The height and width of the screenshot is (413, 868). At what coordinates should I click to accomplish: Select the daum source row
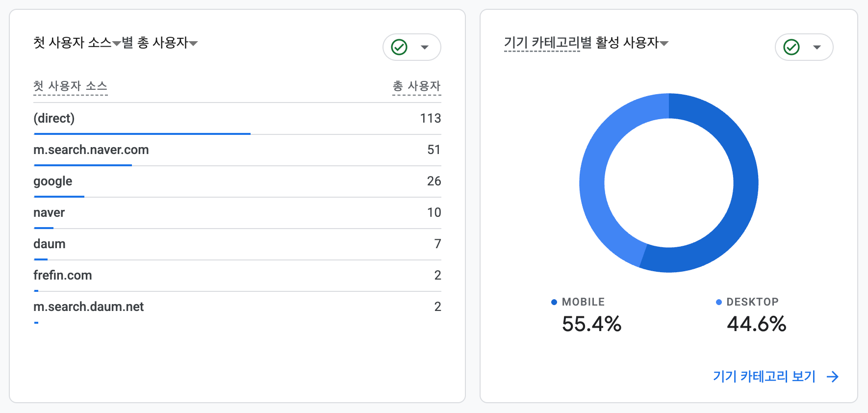tap(237, 244)
